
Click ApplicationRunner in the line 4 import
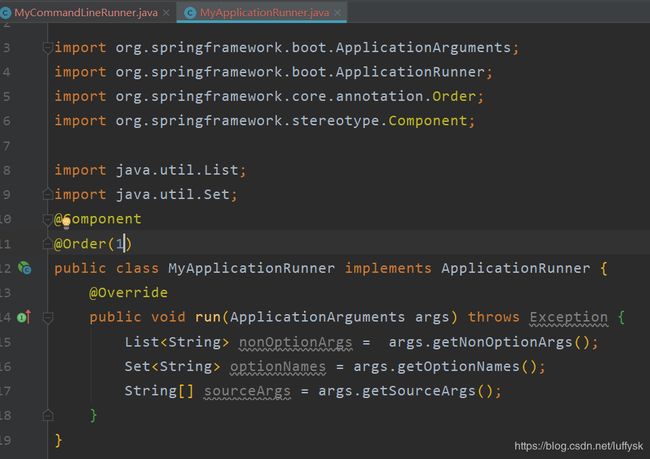[x=410, y=72]
